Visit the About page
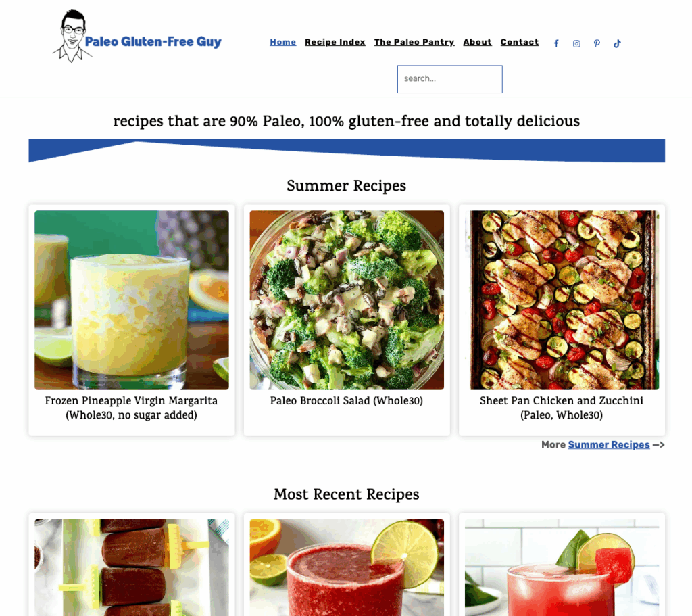The height and width of the screenshot is (616, 692). [x=477, y=42]
